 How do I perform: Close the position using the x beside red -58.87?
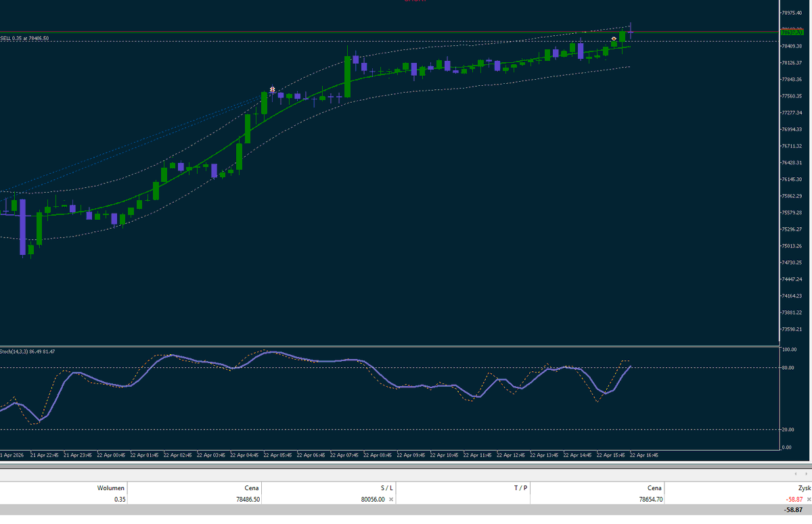coord(809,500)
